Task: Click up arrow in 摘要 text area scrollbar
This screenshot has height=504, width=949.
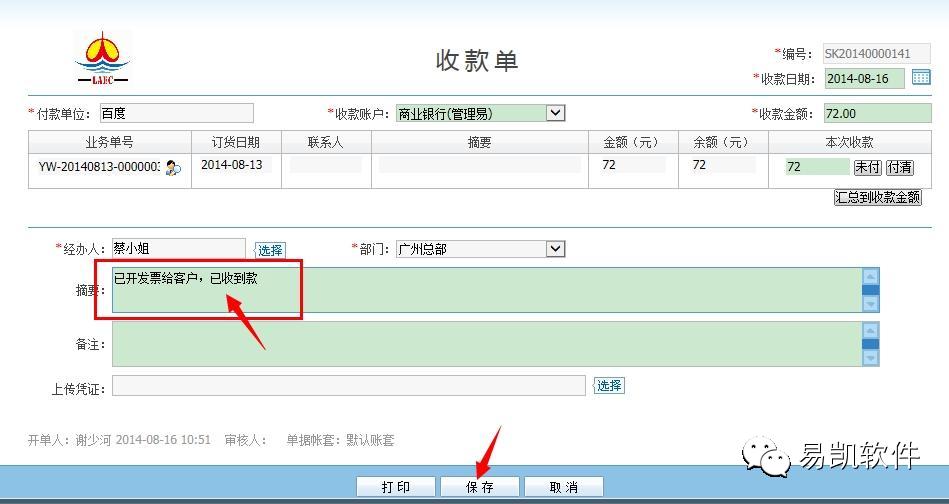Action: [x=870, y=278]
